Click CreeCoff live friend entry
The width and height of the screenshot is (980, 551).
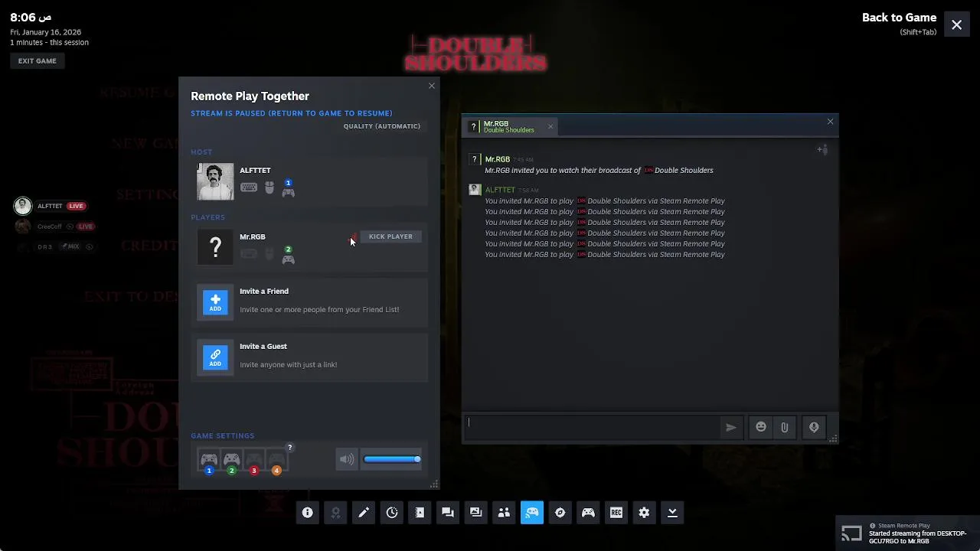pyautogui.click(x=54, y=227)
